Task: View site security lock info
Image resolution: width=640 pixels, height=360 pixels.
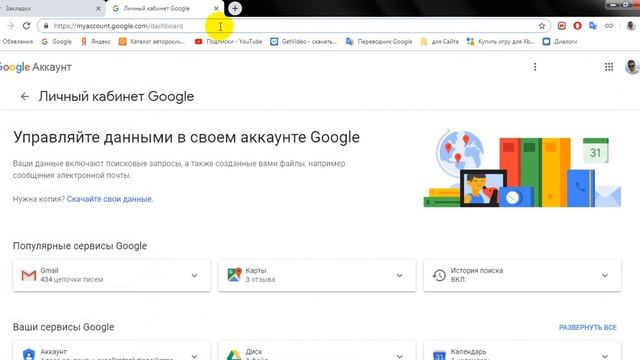Action: click(46, 26)
